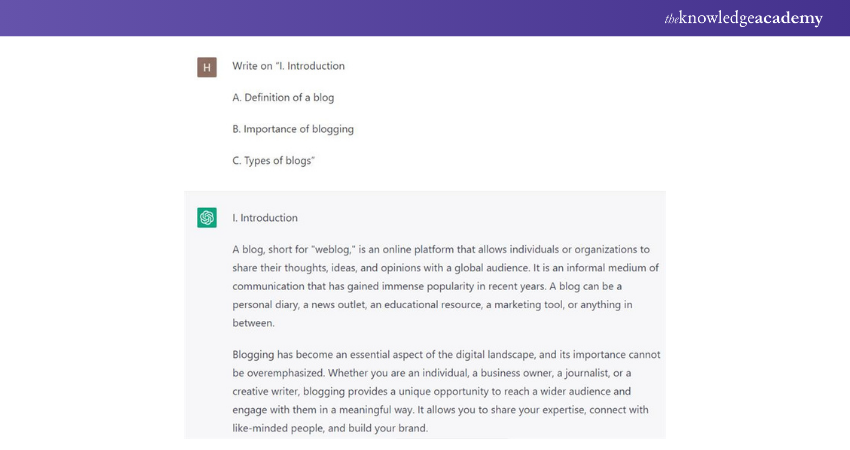Click The Knowledge Academy logo
This screenshot has height=450, width=850.
tap(743, 18)
